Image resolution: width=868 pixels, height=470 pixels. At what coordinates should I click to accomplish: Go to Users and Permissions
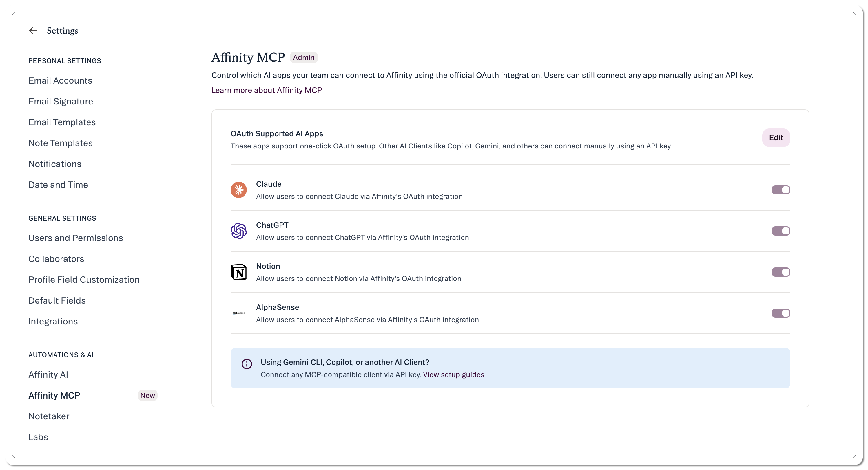[76, 238]
